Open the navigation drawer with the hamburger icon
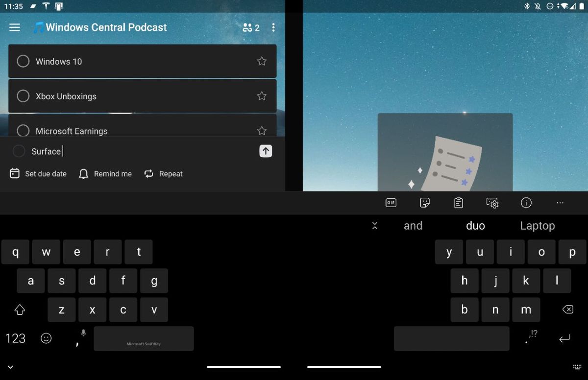Screen dimensions: 588x380 14,27
